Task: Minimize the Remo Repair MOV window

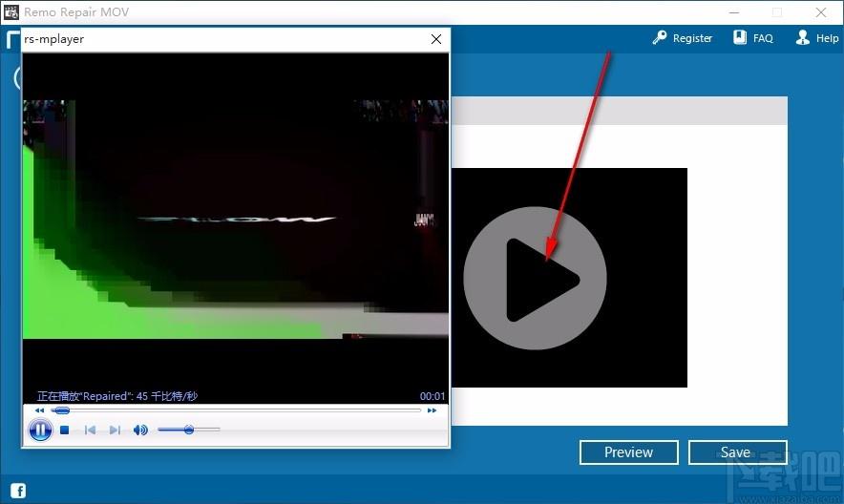Action: [734, 12]
